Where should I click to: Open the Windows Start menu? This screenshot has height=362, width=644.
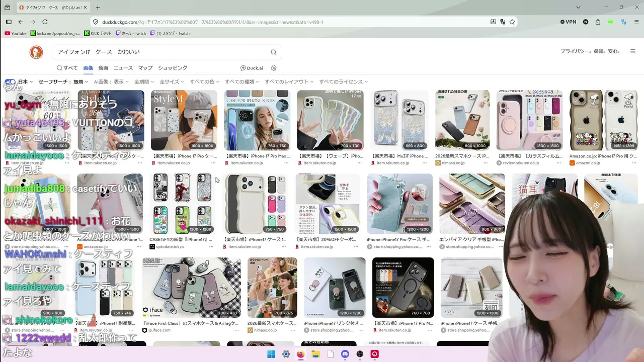[271, 354]
